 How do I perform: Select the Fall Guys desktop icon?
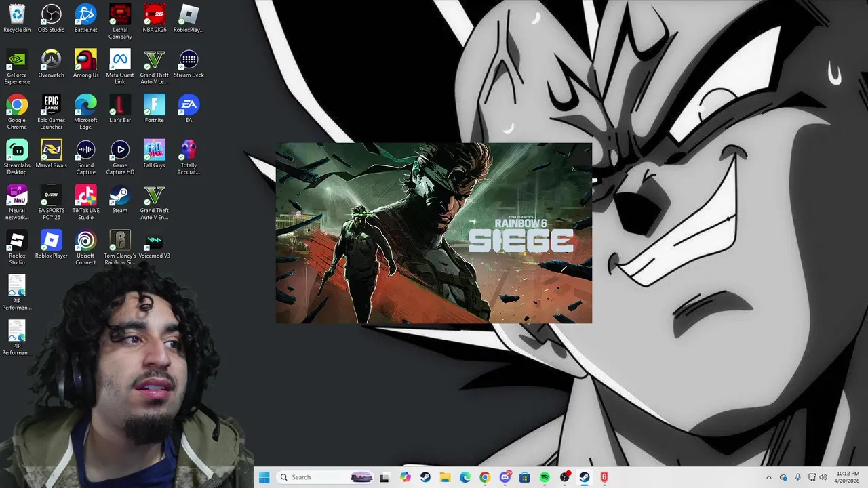pyautogui.click(x=154, y=154)
